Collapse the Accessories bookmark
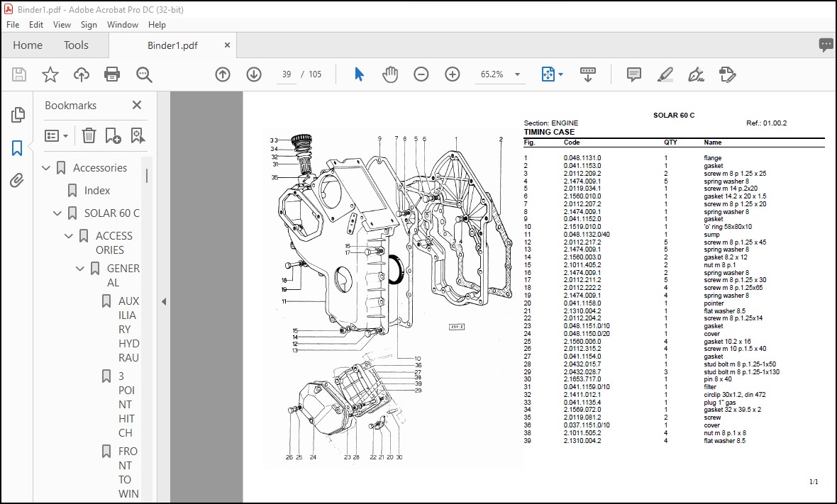 click(x=46, y=168)
